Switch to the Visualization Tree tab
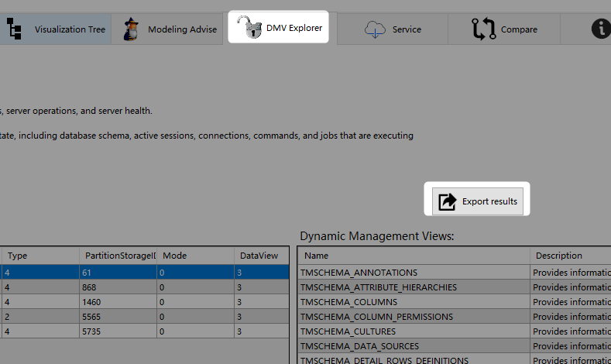Image resolution: width=611 pixels, height=364 pixels. tap(70, 29)
